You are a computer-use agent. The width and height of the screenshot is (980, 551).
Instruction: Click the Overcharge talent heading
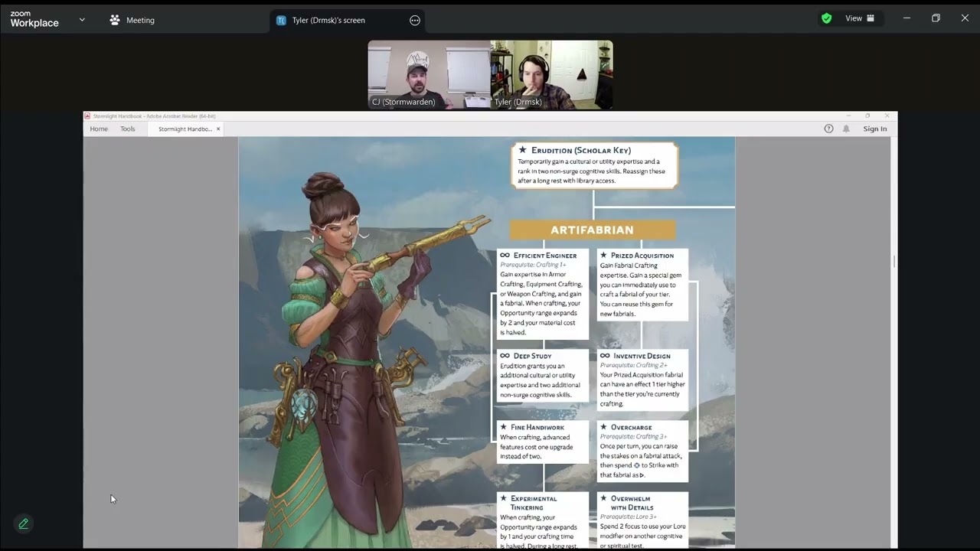(x=632, y=427)
